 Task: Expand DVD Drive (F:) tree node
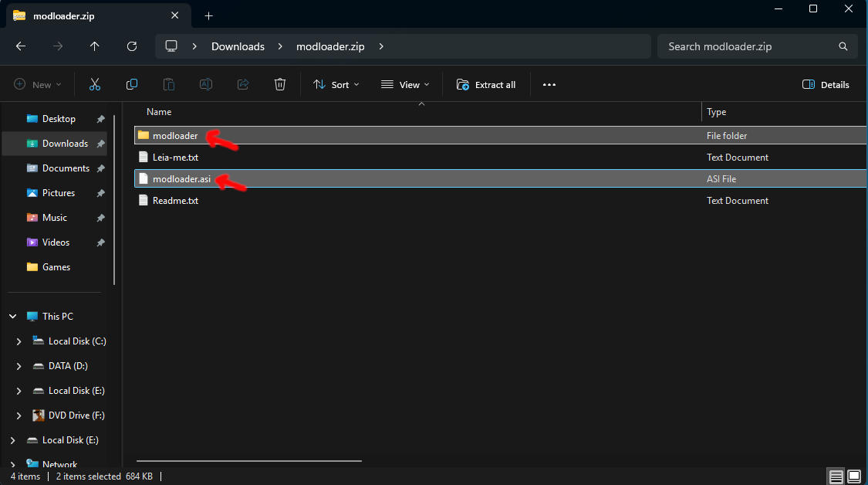click(19, 415)
